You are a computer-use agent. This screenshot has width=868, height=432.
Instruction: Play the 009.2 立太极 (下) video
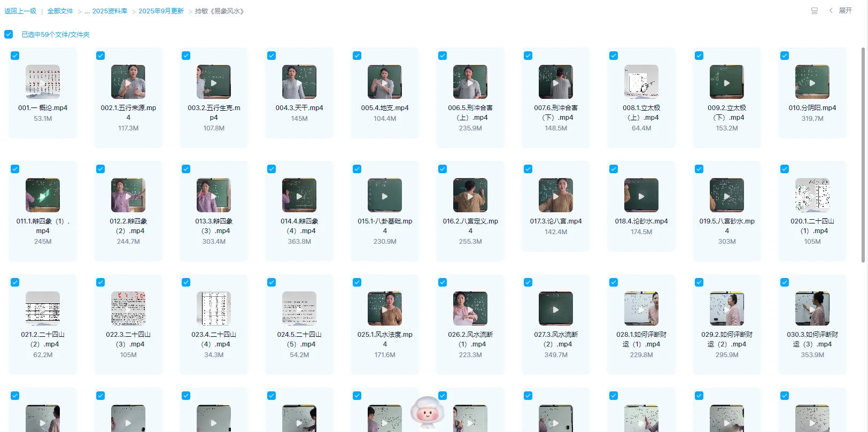[727, 82]
